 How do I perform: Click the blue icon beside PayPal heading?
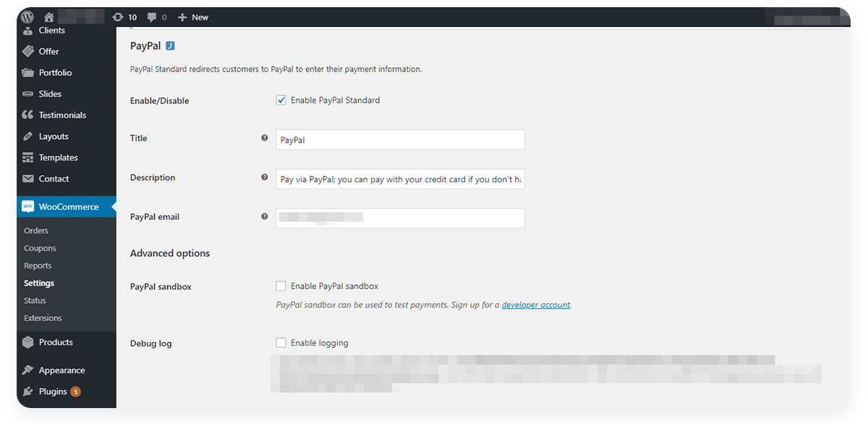point(171,46)
